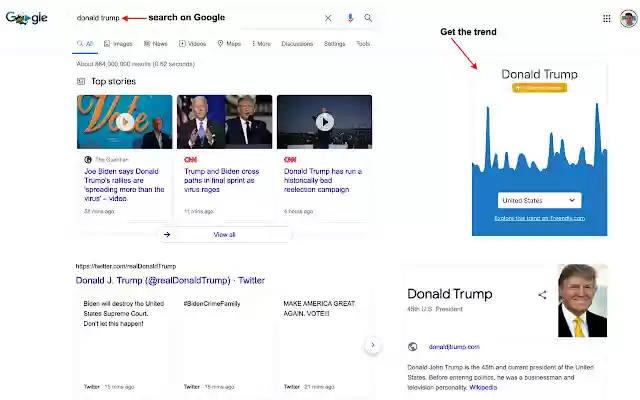Open Donald J. Trump Twitter result link
The image size is (640, 400).
pyautogui.click(x=170, y=280)
